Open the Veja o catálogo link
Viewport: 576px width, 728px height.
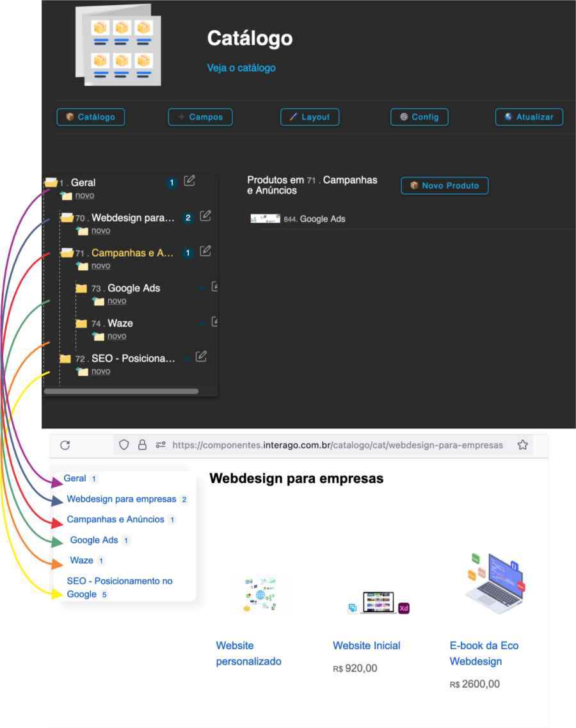[241, 68]
